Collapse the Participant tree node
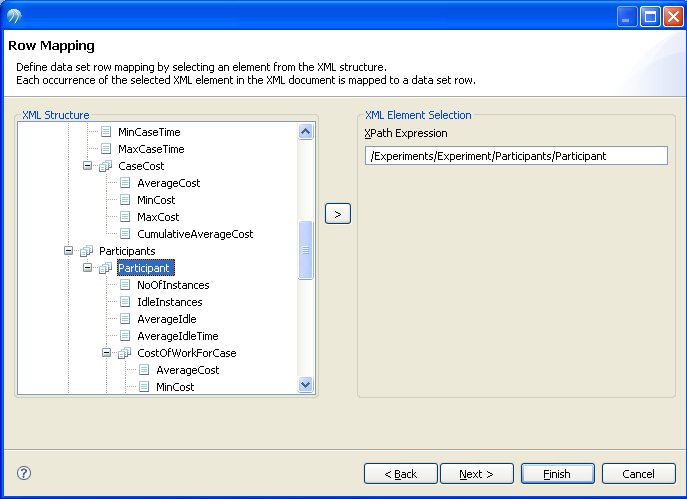Viewport: 687px width, 499px height. [87, 268]
